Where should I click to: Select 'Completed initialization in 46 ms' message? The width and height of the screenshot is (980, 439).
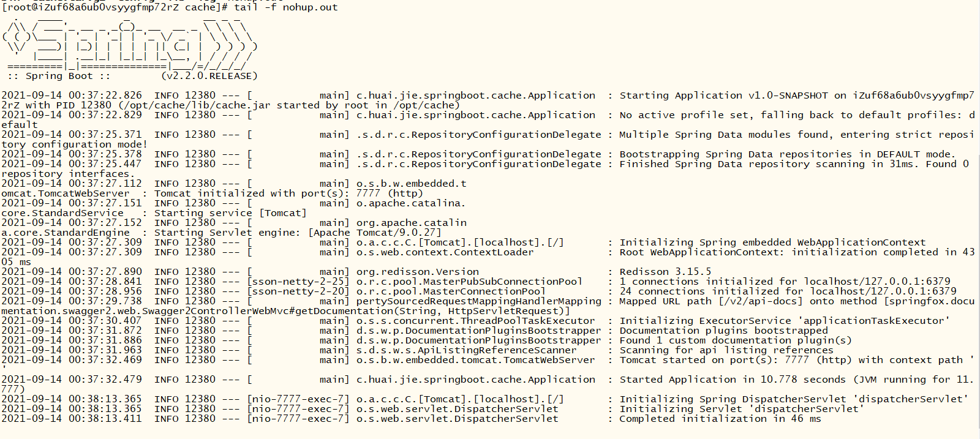point(720,419)
